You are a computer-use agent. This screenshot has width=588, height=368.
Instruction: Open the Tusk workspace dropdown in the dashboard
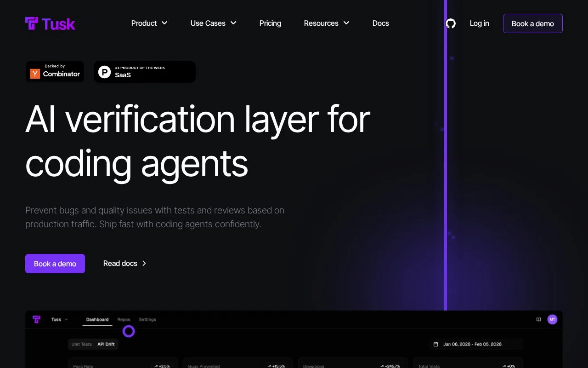[x=60, y=319]
